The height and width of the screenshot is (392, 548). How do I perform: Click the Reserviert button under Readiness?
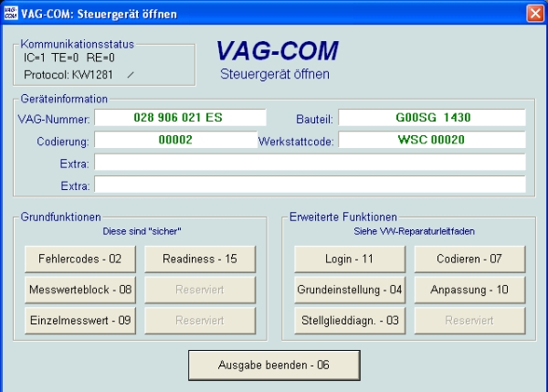[200, 290]
